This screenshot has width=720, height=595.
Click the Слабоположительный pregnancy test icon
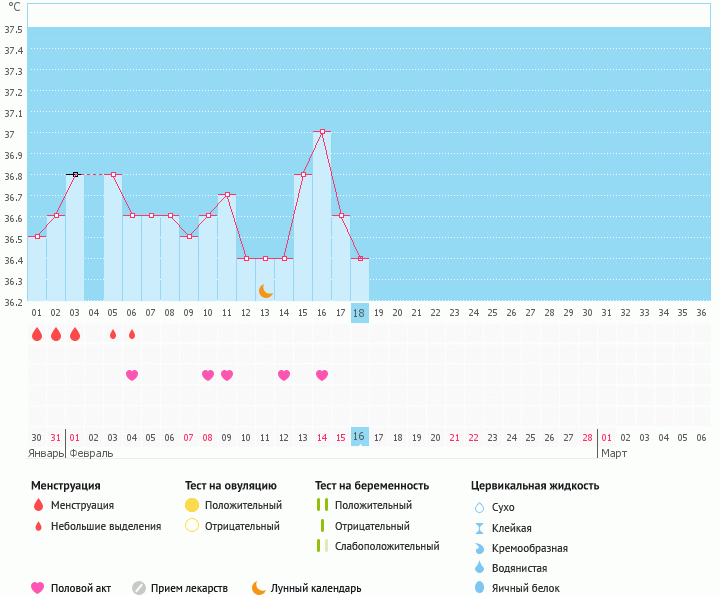point(322,546)
